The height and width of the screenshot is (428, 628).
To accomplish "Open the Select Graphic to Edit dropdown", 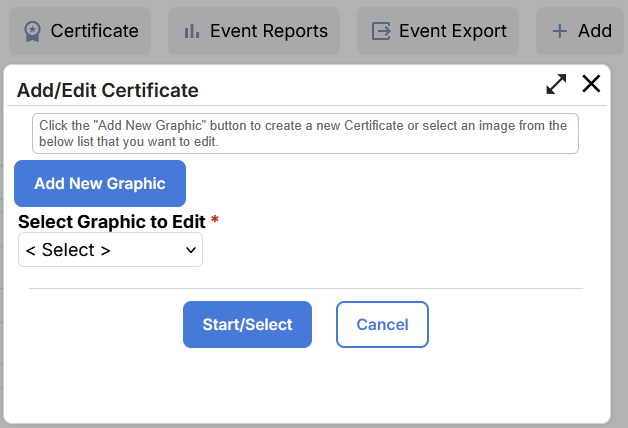I will [110, 250].
